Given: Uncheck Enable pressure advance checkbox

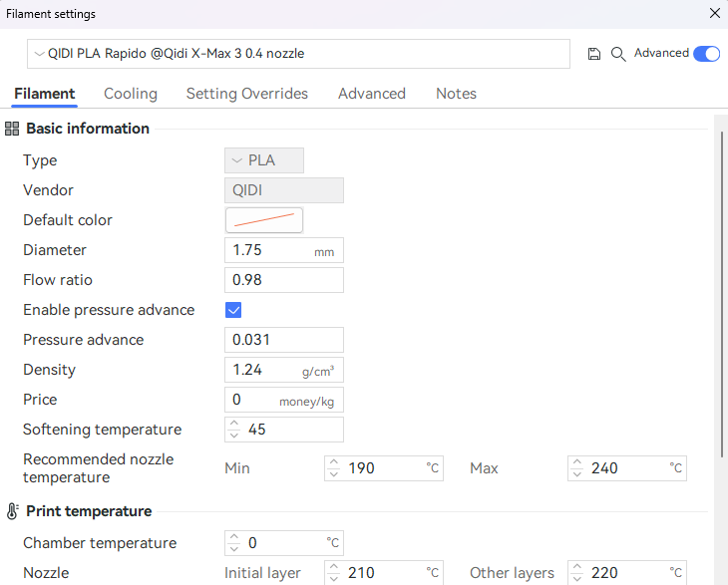Looking at the screenshot, I should pyautogui.click(x=233, y=310).
